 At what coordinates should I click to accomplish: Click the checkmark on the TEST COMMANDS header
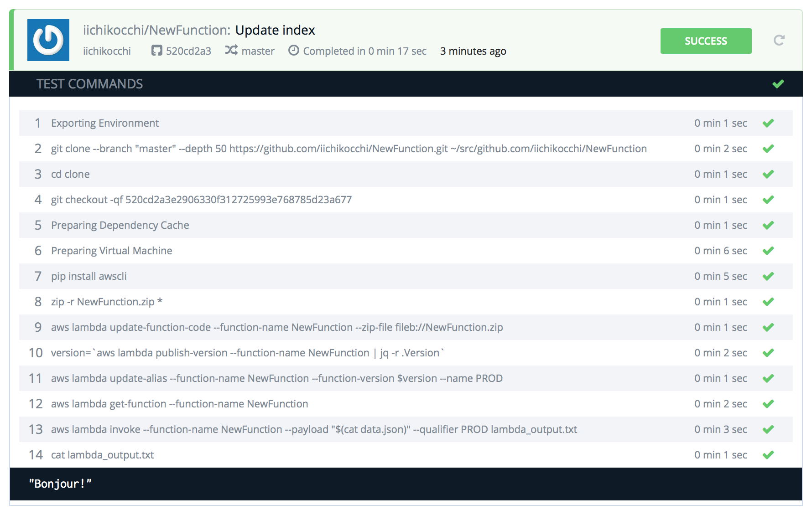click(778, 83)
